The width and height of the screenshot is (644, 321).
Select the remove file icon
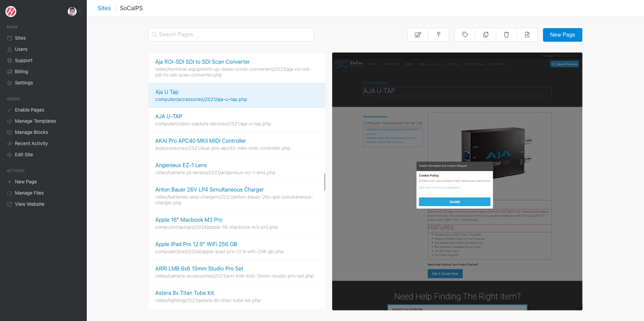[527, 35]
